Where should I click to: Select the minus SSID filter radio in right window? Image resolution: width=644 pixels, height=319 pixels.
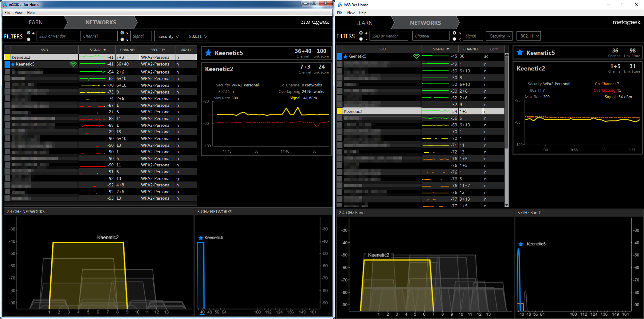click(361, 39)
